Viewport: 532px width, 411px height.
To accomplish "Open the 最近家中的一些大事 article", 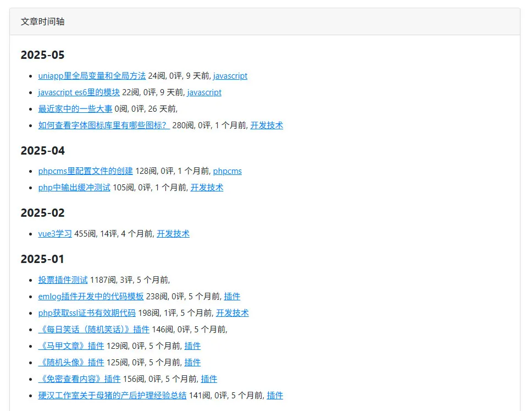I will [x=75, y=109].
